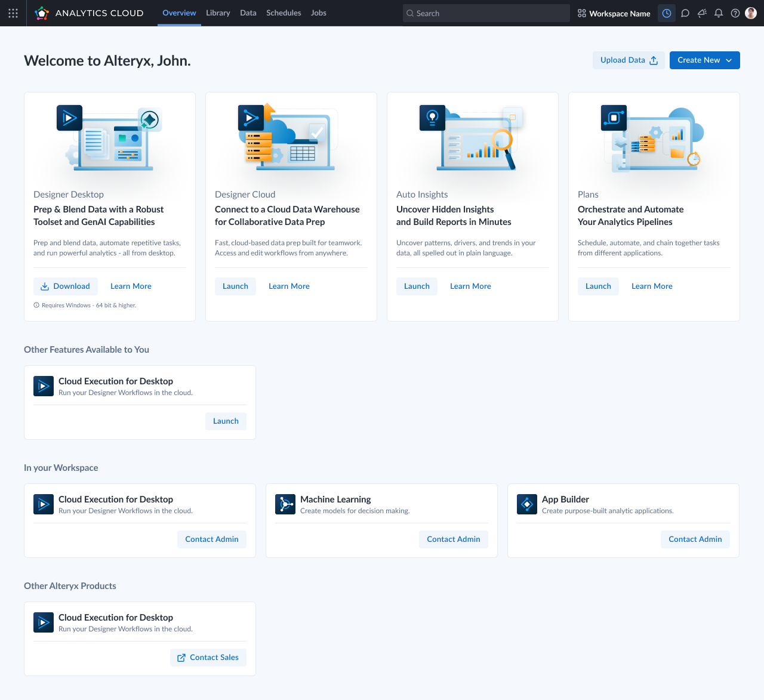Go to the Schedules tab
Screen dimensions: 764x700
point(284,13)
